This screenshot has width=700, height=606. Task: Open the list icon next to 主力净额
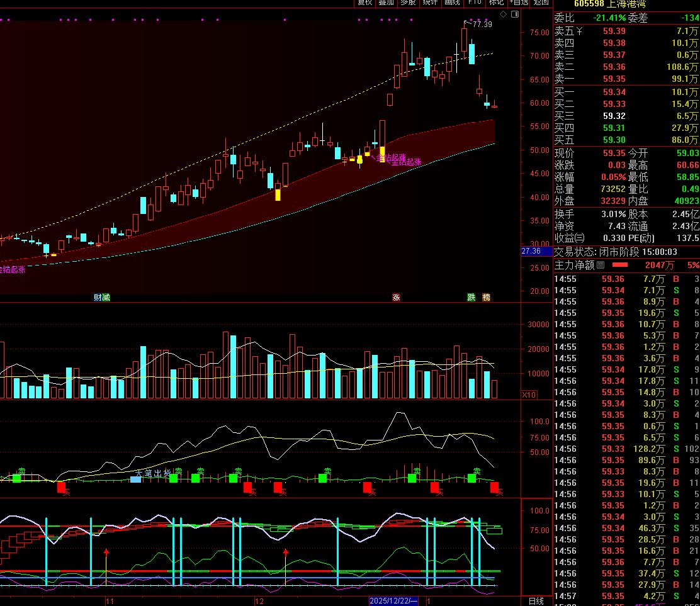601,265
